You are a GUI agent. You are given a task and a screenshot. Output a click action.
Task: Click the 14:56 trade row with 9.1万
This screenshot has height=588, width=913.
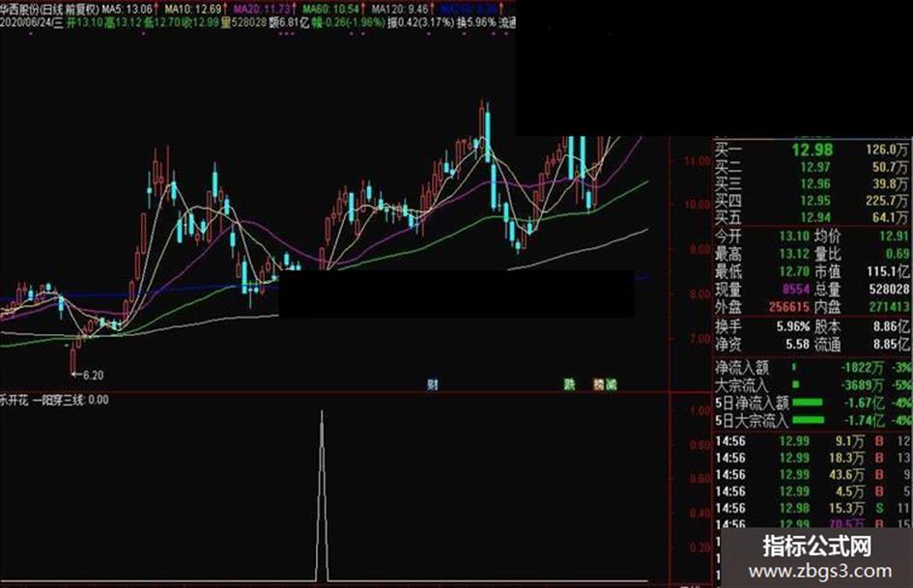click(x=813, y=441)
